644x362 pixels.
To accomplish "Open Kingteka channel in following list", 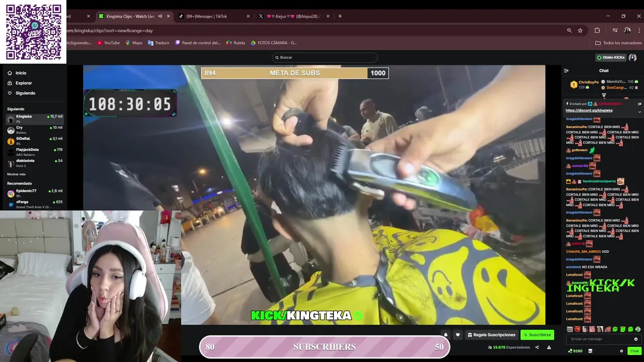I will coord(35,119).
